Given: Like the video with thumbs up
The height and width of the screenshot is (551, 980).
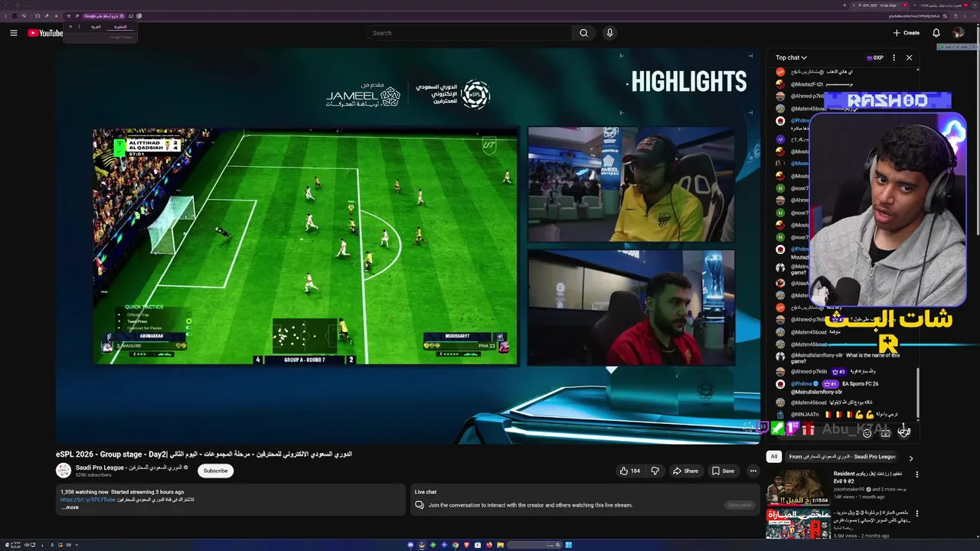Looking at the screenshot, I should point(629,471).
